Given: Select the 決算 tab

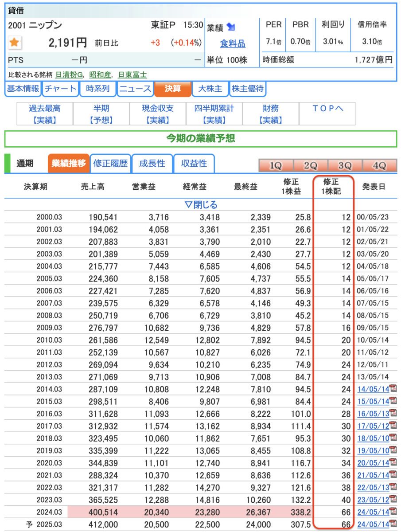Looking at the screenshot, I should (172, 89).
